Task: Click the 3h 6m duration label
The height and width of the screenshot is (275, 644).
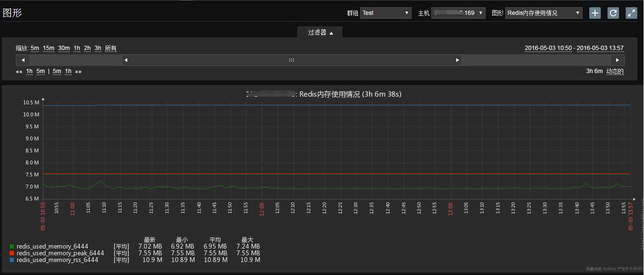Action: [x=594, y=71]
